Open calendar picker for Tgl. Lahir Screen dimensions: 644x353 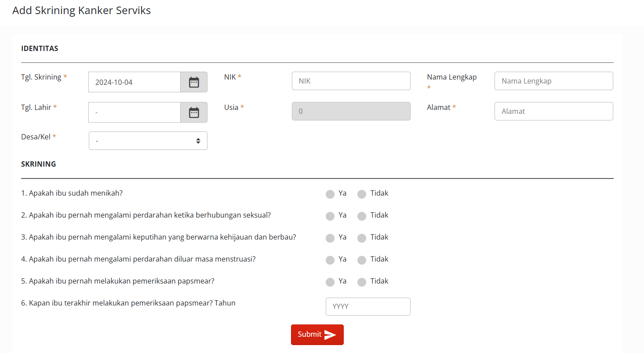[194, 113]
